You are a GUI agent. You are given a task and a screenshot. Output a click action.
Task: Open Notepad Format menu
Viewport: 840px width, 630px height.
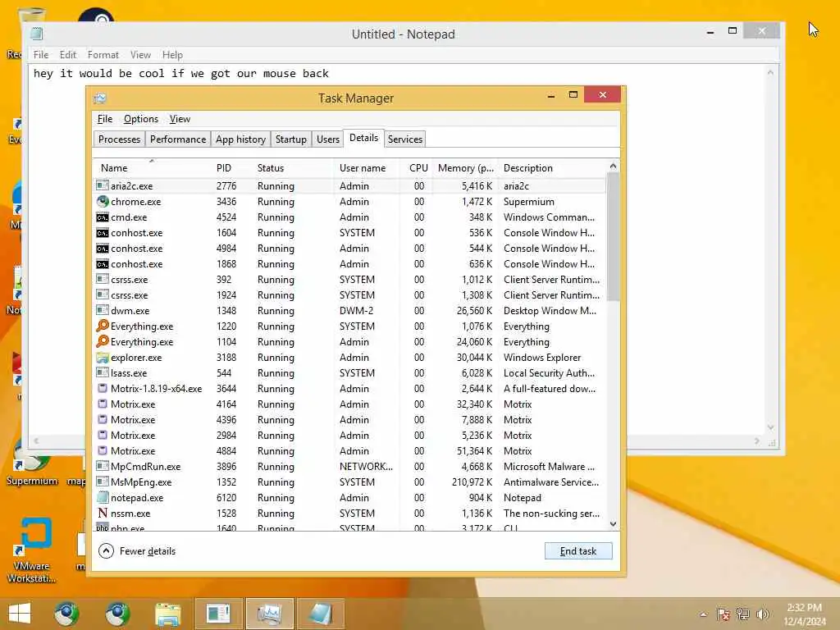(x=103, y=55)
